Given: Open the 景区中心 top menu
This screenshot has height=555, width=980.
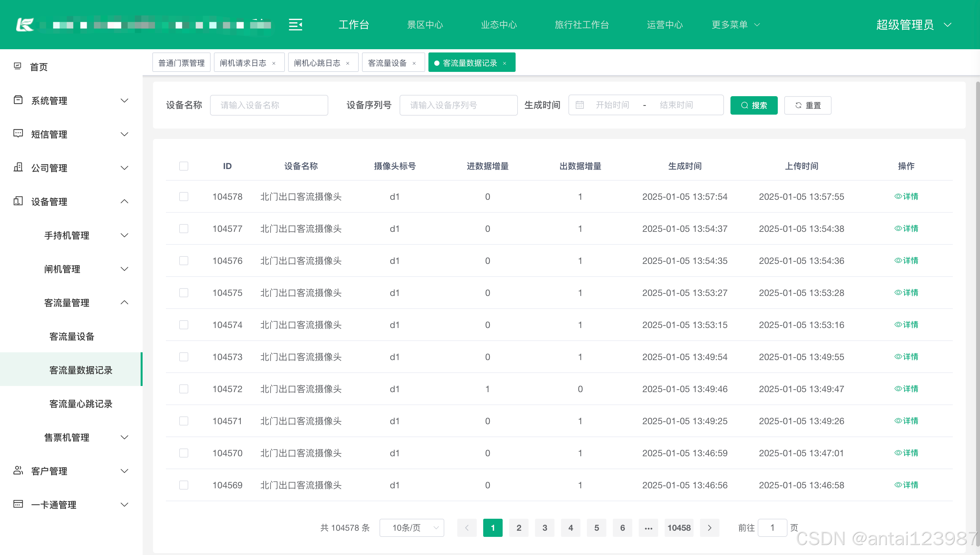Looking at the screenshot, I should (425, 25).
